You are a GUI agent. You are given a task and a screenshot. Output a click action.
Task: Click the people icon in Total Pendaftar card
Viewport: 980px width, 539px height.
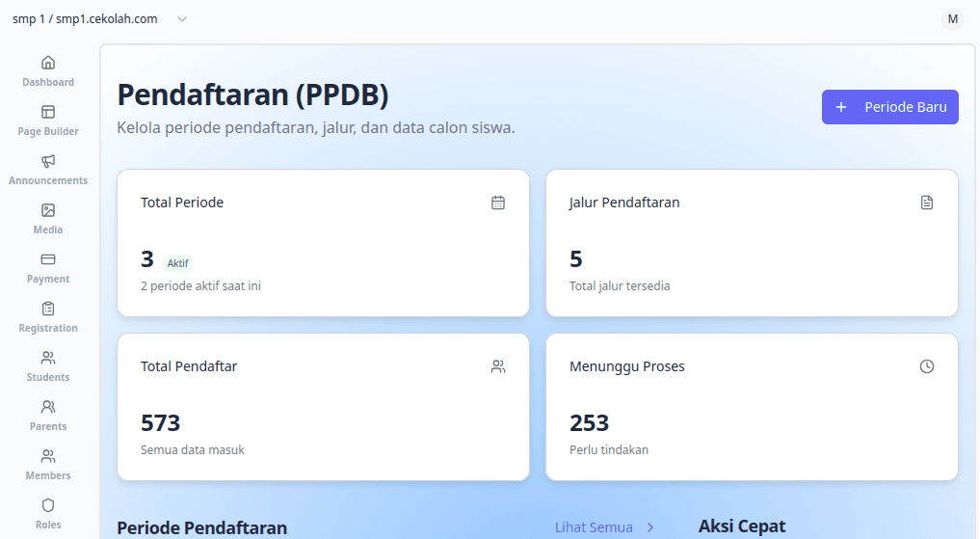point(498,366)
